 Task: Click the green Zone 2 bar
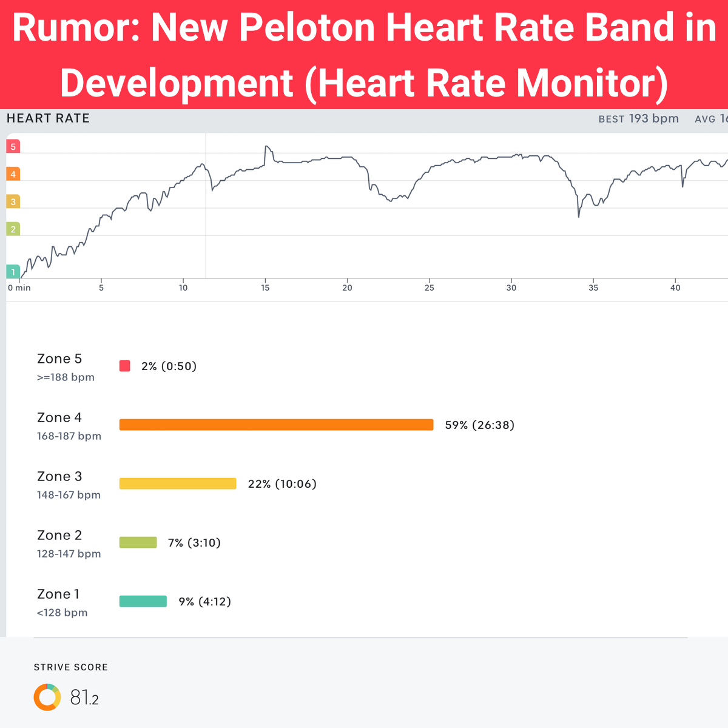[138, 542]
